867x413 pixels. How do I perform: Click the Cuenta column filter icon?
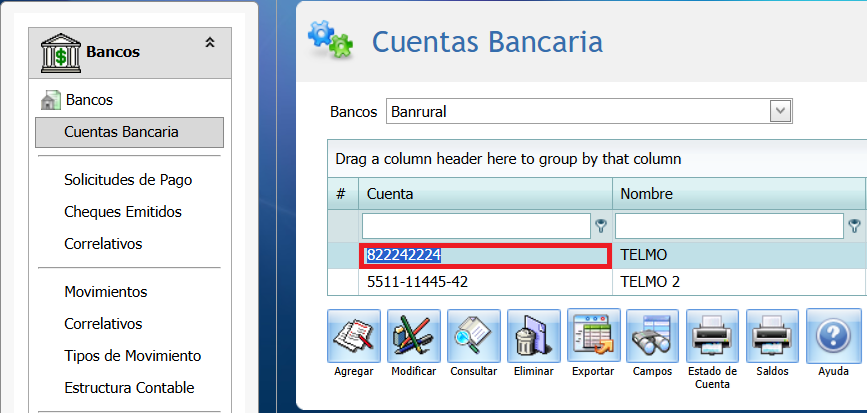(x=600, y=226)
